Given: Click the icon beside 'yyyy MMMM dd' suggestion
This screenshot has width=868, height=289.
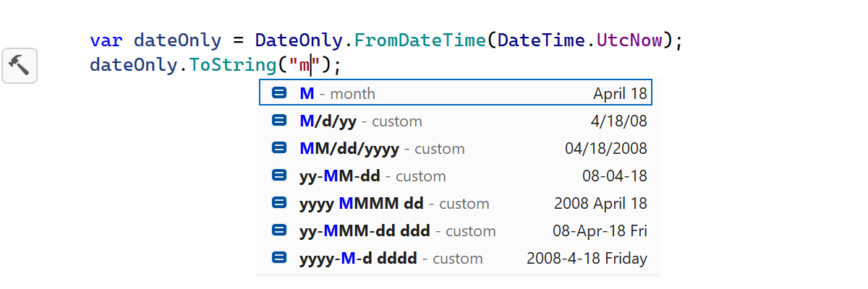Looking at the screenshot, I should [x=279, y=203].
